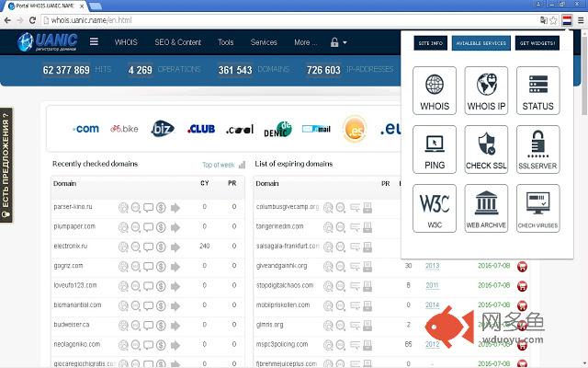Open the W3C validator tile
Image resolution: width=588 pixels, height=368 pixels.
click(435, 209)
